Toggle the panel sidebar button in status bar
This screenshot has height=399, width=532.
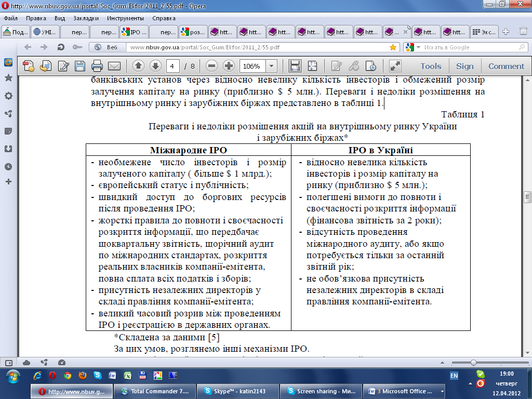click(9, 363)
